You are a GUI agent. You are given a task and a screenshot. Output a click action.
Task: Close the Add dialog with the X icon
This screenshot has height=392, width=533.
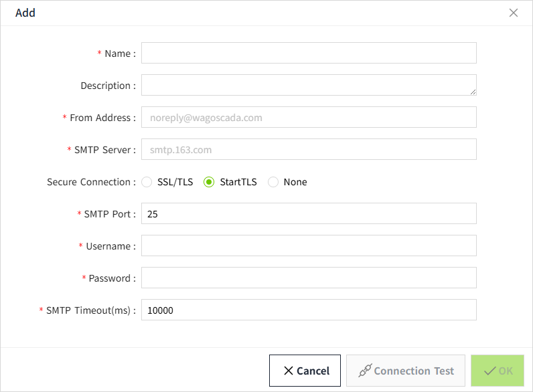(514, 13)
